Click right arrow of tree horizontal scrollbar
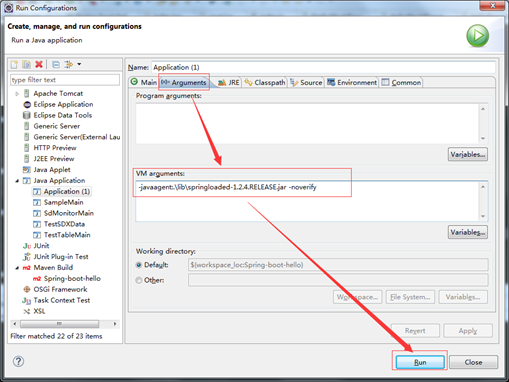The height and width of the screenshot is (382, 509). tap(115, 324)
